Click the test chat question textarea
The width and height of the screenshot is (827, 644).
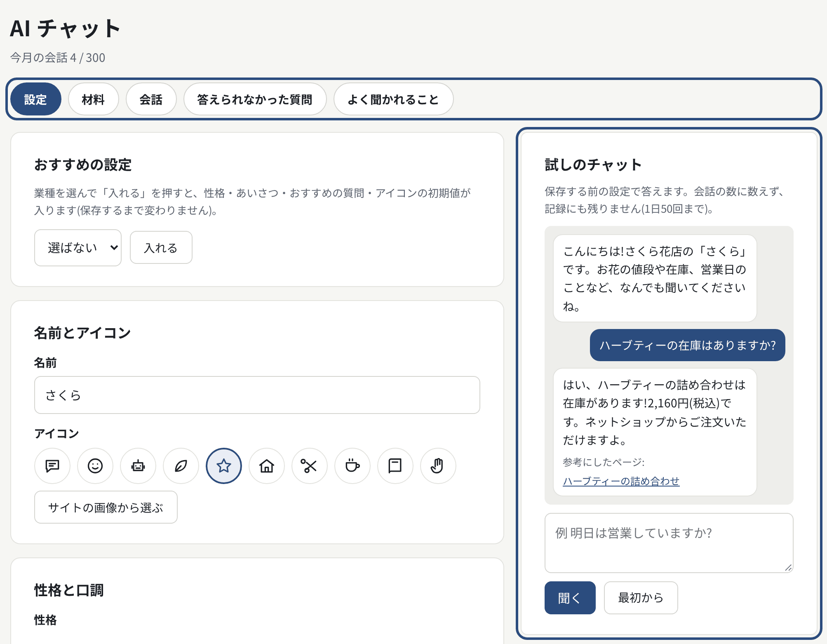(x=669, y=543)
